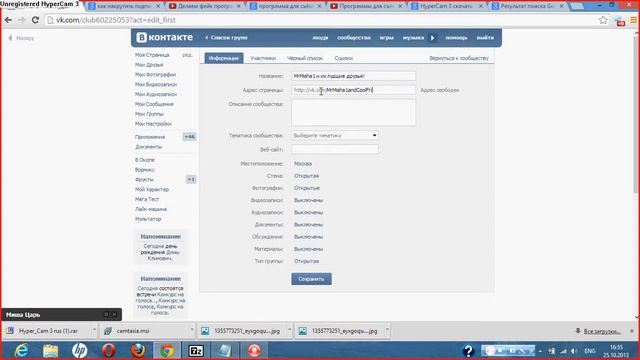Change the Обсуждения setting Выключены
The width and height of the screenshot is (640, 360).
click(x=309, y=237)
